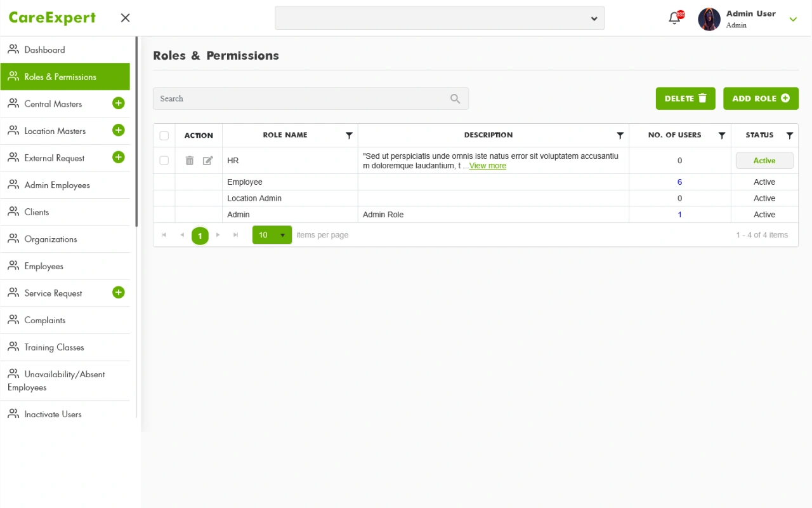
Task: Open the Role Name column filter
Action: (x=349, y=135)
